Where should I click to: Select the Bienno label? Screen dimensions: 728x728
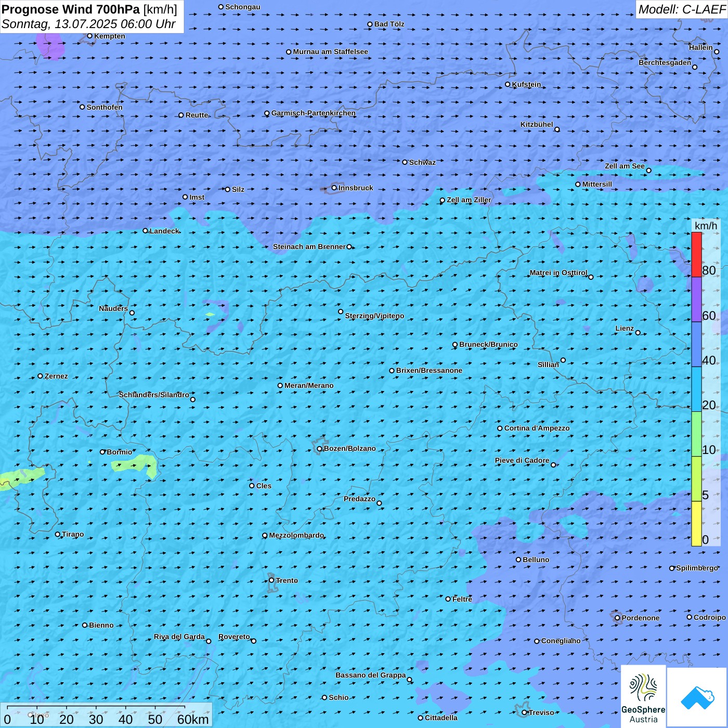101,625
